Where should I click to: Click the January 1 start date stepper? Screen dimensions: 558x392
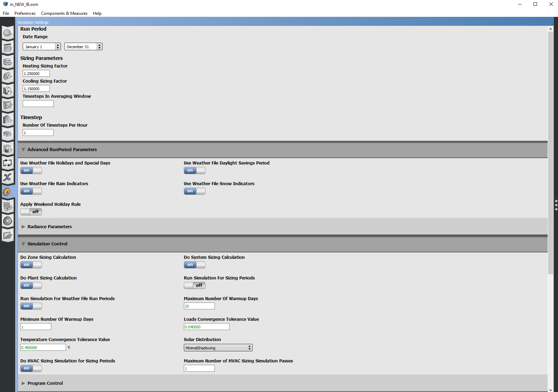[x=58, y=46]
